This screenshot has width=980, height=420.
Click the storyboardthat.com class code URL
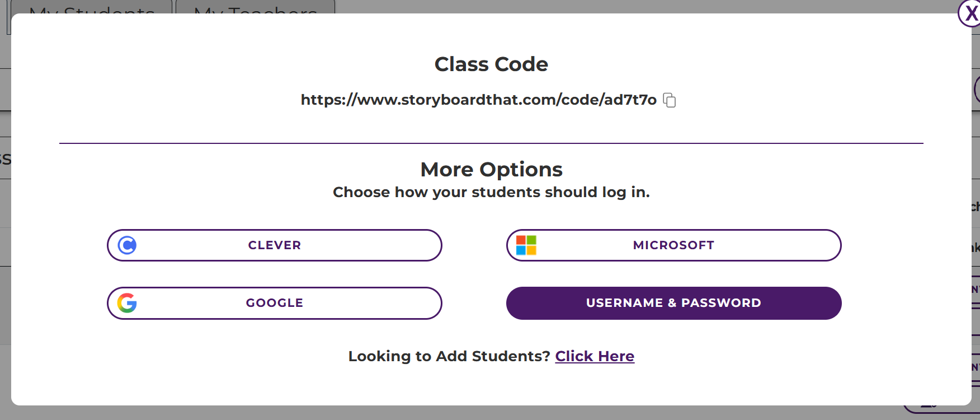(x=478, y=100)
